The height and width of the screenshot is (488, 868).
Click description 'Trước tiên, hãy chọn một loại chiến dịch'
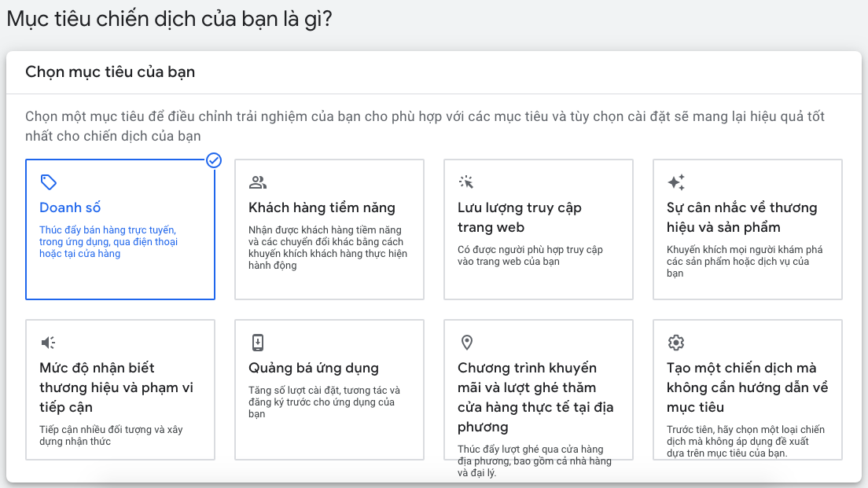pyautogui.click(x=745, y=441)
